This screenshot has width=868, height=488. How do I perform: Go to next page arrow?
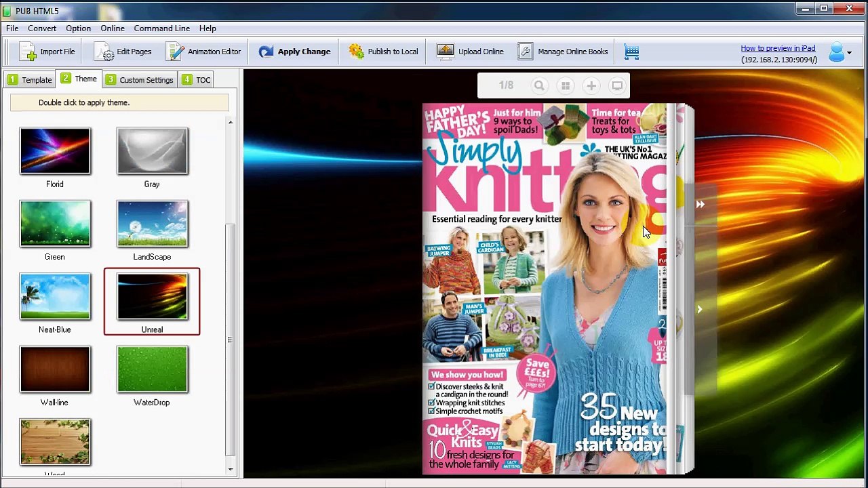(x=699, y=309)
